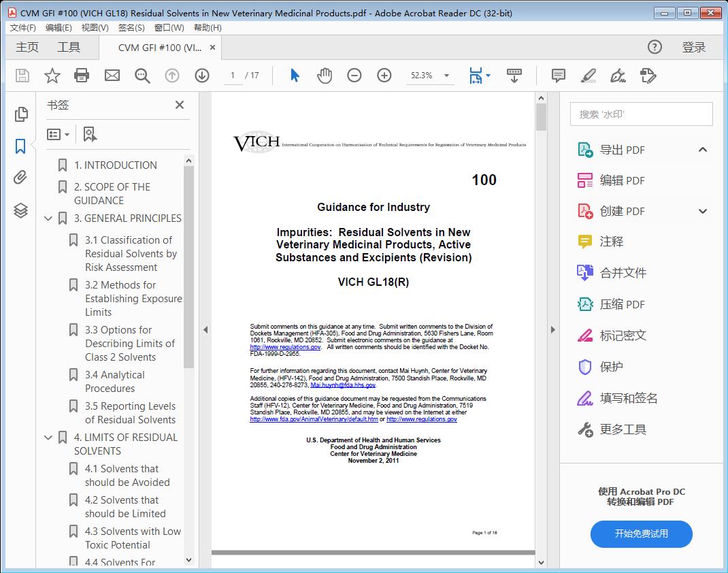Toggle the Bookmarks panel visibility

20,144
